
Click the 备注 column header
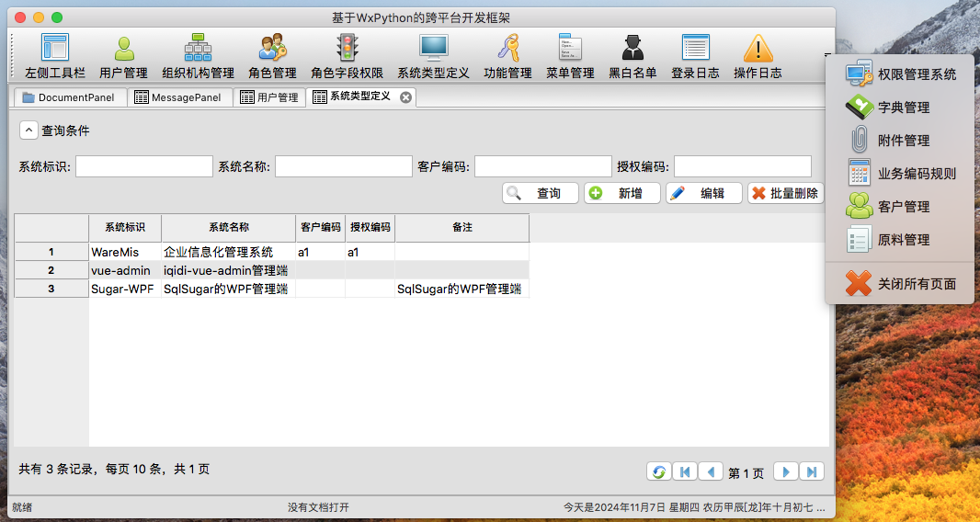462,228
